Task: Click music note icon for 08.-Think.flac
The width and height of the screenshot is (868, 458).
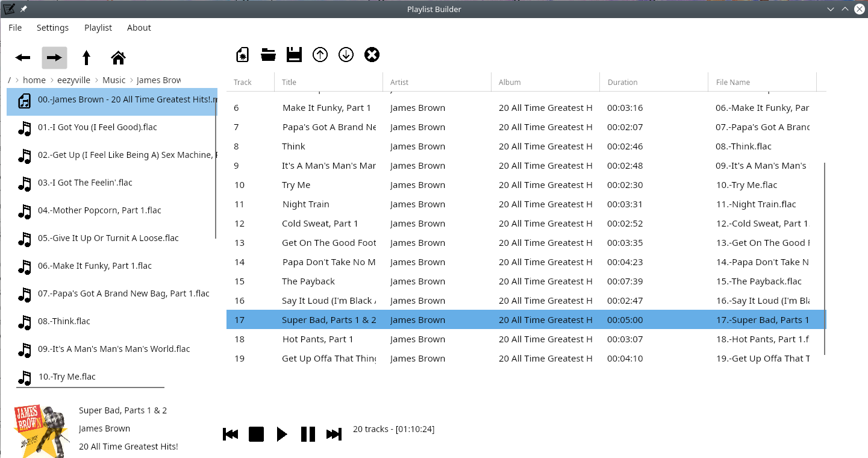Action: [x=24, y=322]
